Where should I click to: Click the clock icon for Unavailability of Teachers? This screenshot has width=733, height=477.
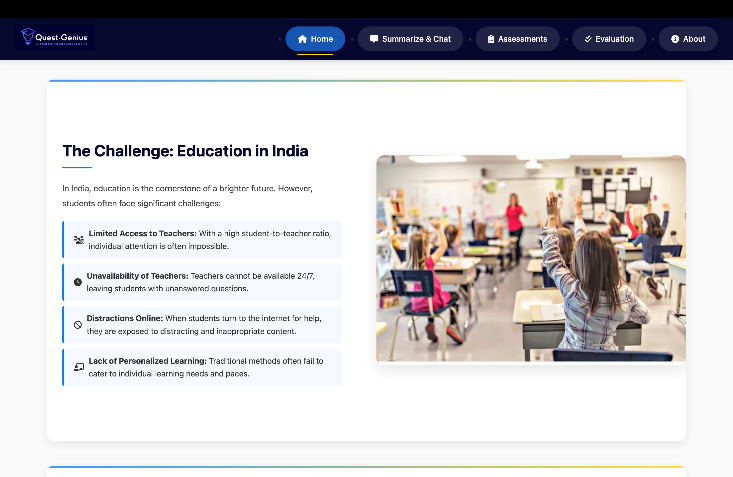tap(78, 282)
